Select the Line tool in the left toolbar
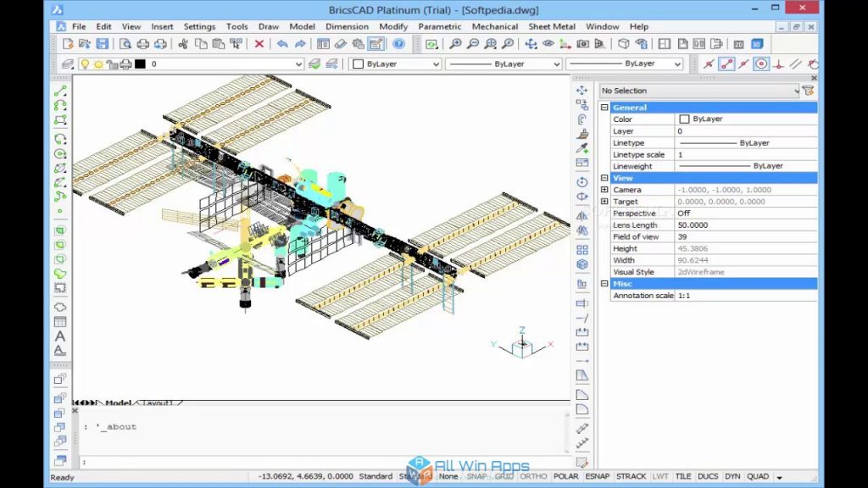 (60, 91)
